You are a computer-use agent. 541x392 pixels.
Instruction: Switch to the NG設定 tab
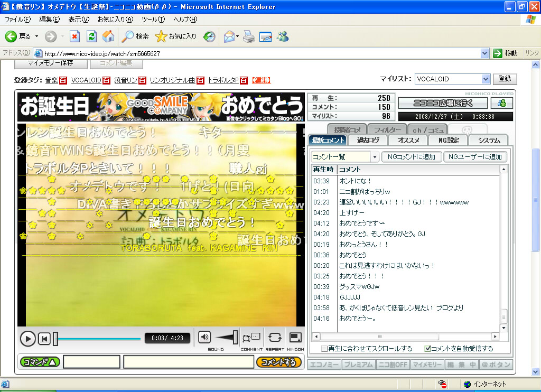449,140
